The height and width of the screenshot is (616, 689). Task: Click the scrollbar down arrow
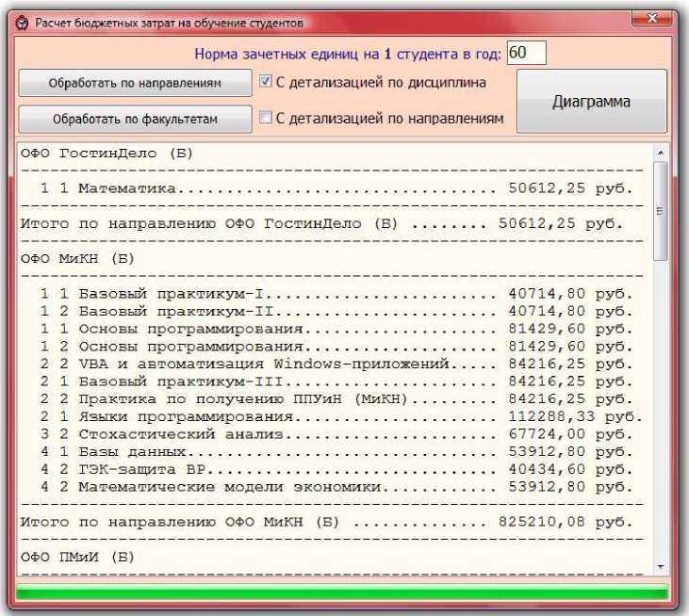pos(661,567)
